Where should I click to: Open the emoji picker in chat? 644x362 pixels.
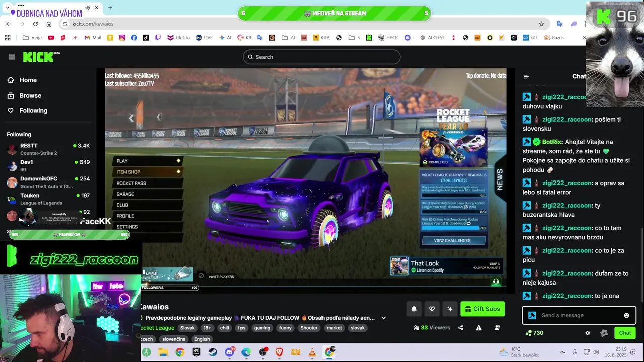(x=626, y=315)
